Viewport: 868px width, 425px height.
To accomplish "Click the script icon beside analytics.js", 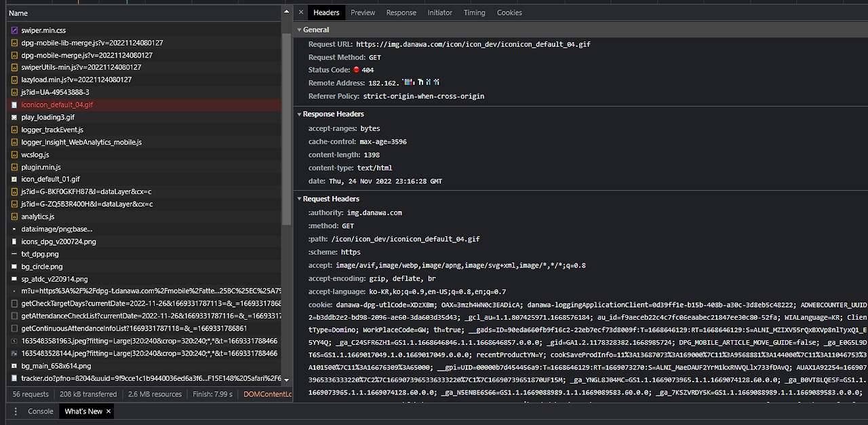I will click(x=14, y=217).
